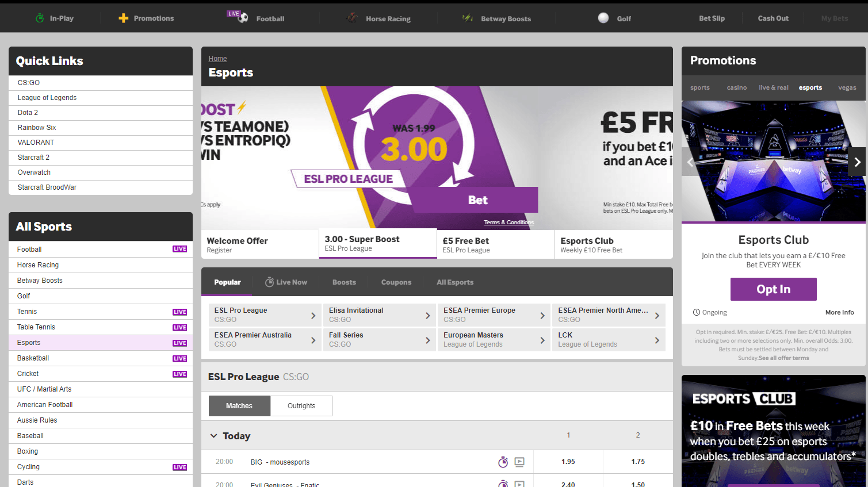Open Fall Series chevron
868x487 pixels.
[x=427, y=340]
